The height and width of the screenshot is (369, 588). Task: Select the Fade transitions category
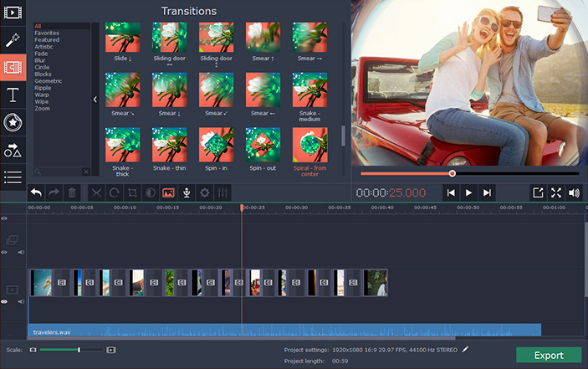[x=41, y=54]
